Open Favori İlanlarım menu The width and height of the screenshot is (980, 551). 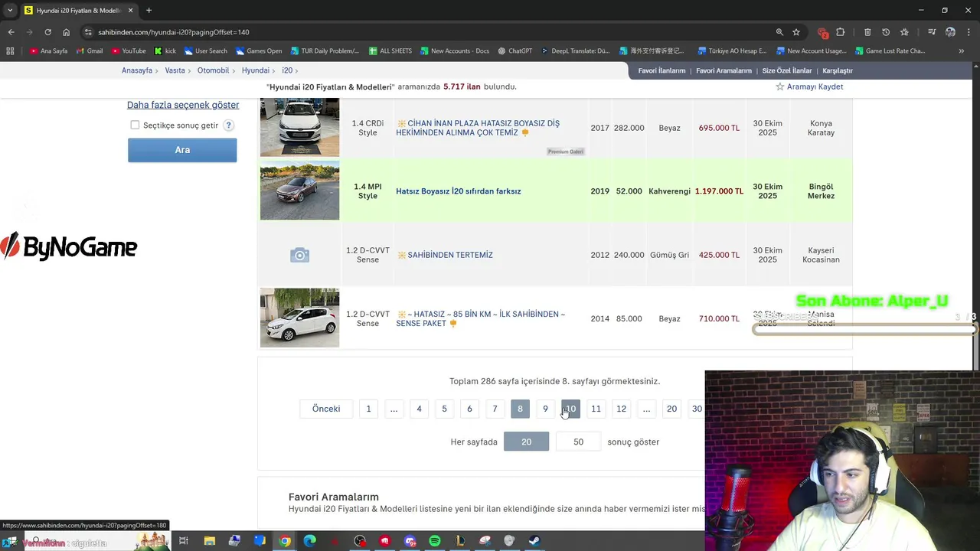pyautogui.click(x=661, y=70)
